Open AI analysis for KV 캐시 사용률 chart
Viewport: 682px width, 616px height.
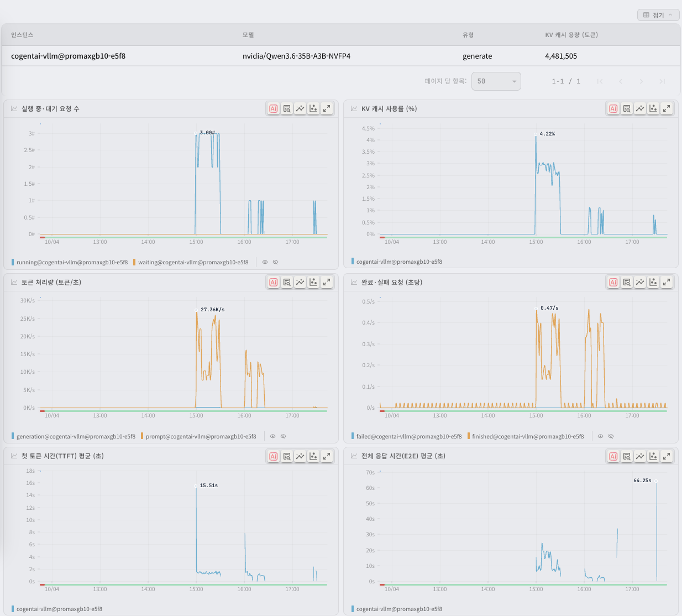(613, 108)
